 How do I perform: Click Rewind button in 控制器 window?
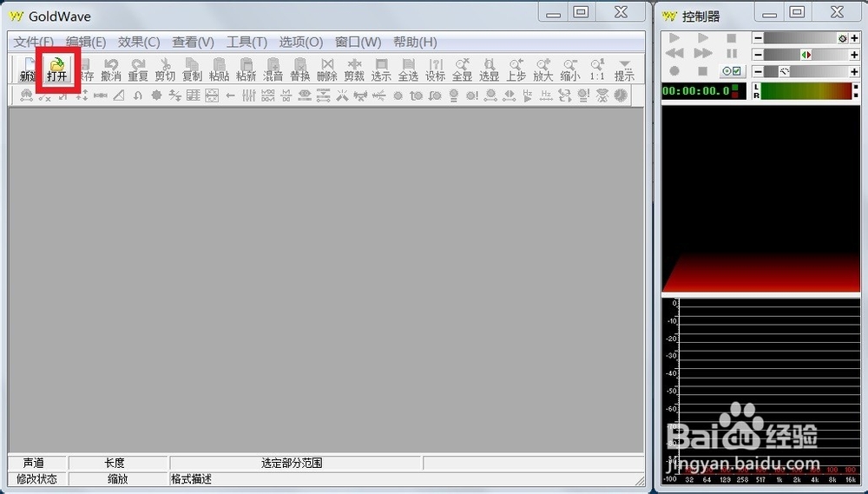[674, 54]
